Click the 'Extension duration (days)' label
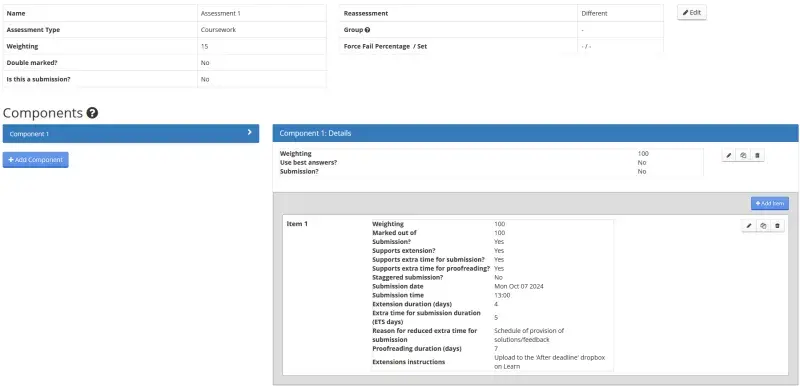800x386 pixels. point(412,304)
